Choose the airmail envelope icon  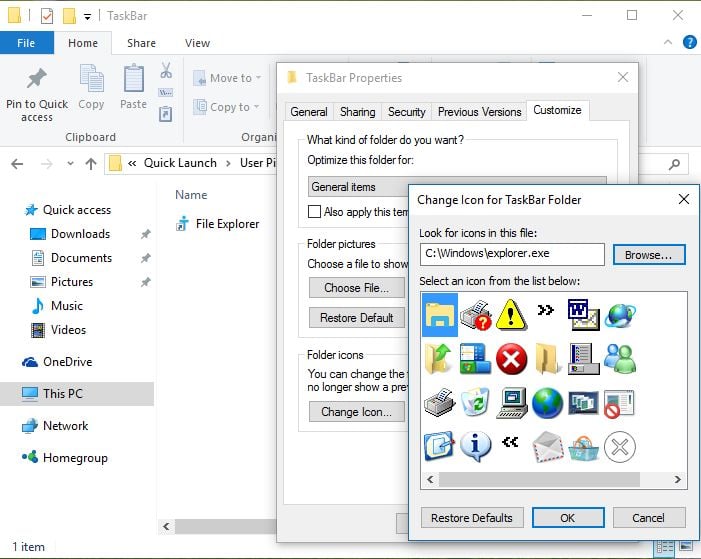tap(548, 446)
